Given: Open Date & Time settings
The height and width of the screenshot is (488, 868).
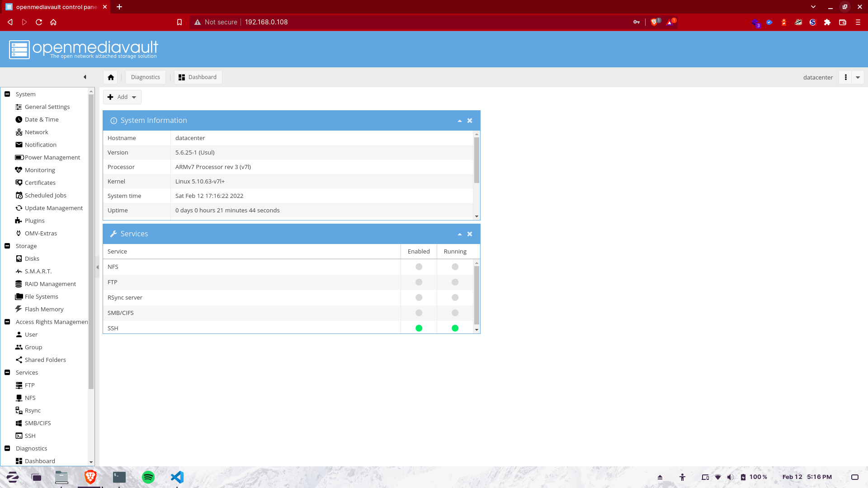Looking at the screenshot, I should (x=42, y=119).
